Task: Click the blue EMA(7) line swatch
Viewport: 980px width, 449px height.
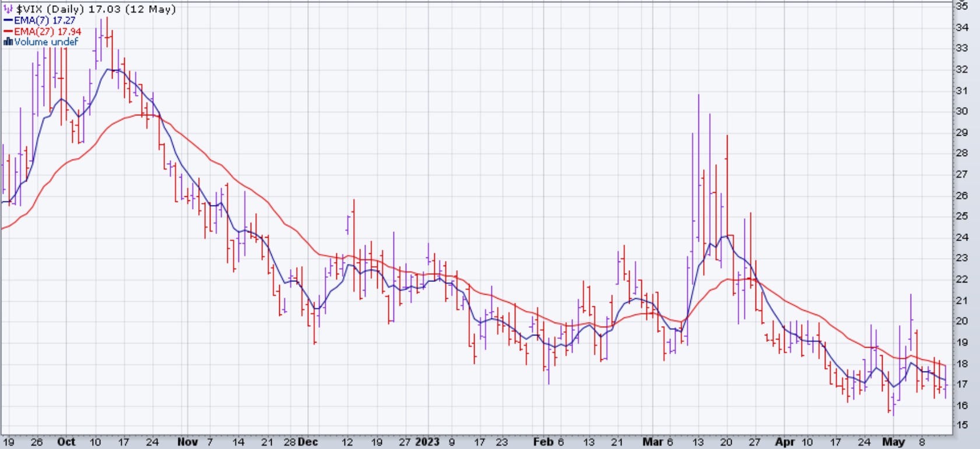Action: point(8,20)
